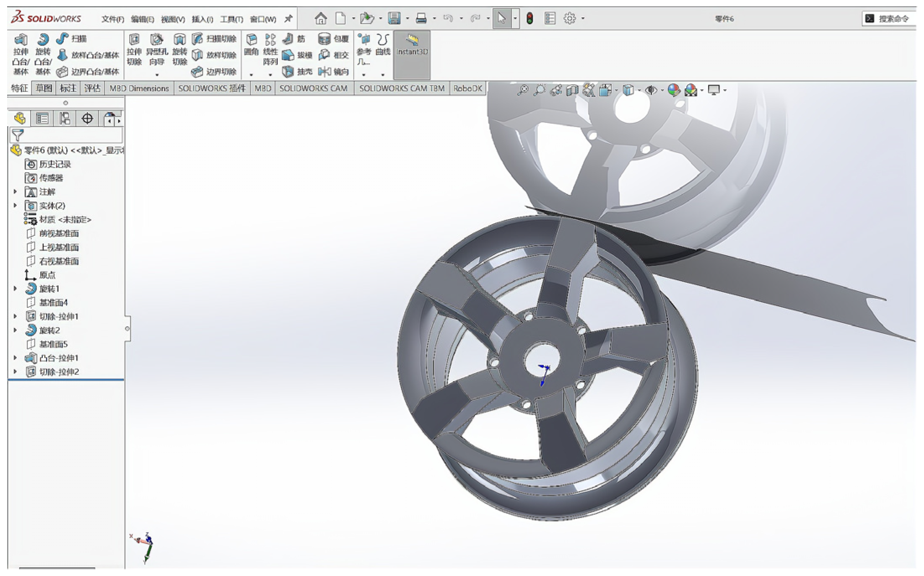The width and height of the screenshot is (924, 576).
Task: Switch to the 草图 (Sketch) tab
Action: click(44, 88)
